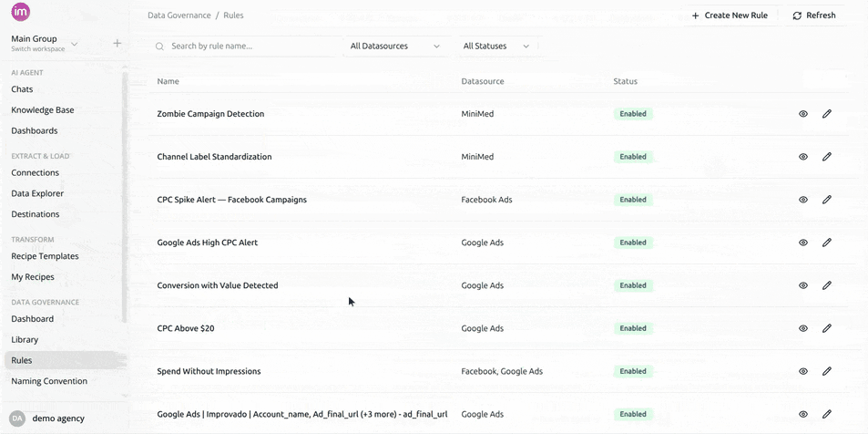This screenshot has width=868, height=434.
Task: Open My Recipes in the sidebar
Action: [x=33, y=276]
